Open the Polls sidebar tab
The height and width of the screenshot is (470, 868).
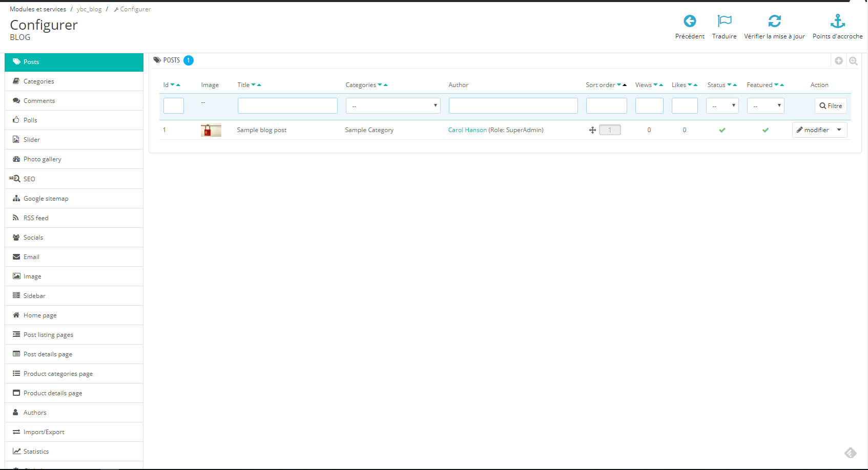coord(74,120)
